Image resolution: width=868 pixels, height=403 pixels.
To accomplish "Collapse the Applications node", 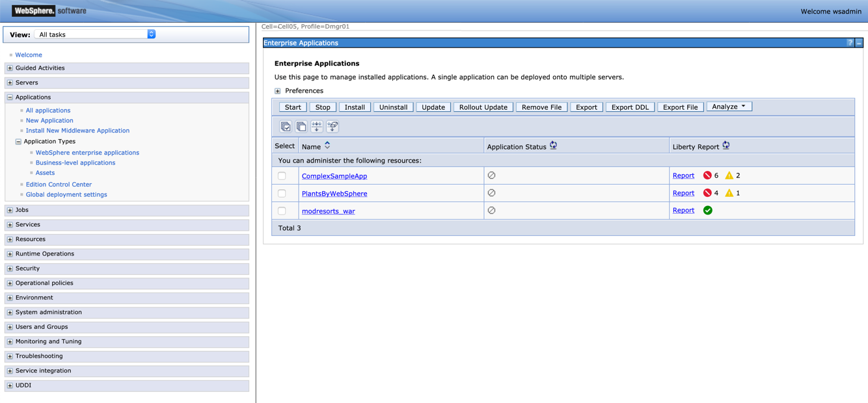I will click(10, 97).
